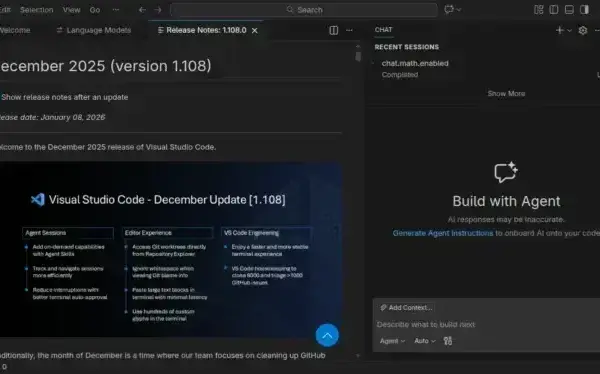
Task: Click the Completed status under chat.math.enabled
Action: (400, 75)
